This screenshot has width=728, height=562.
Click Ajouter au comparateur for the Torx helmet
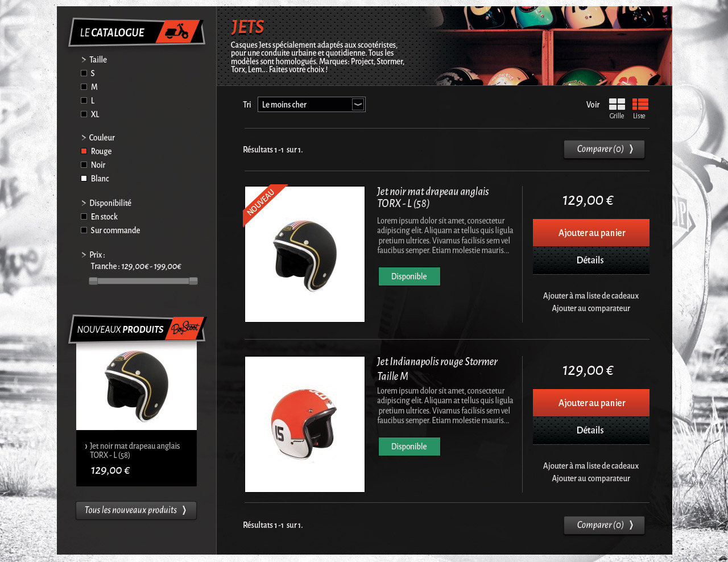click(x=591, y=308)
